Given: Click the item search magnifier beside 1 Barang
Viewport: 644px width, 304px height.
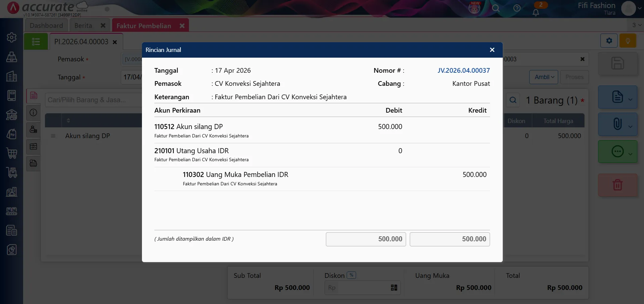Looking at the screenshot, I should [x=513, y=100].
